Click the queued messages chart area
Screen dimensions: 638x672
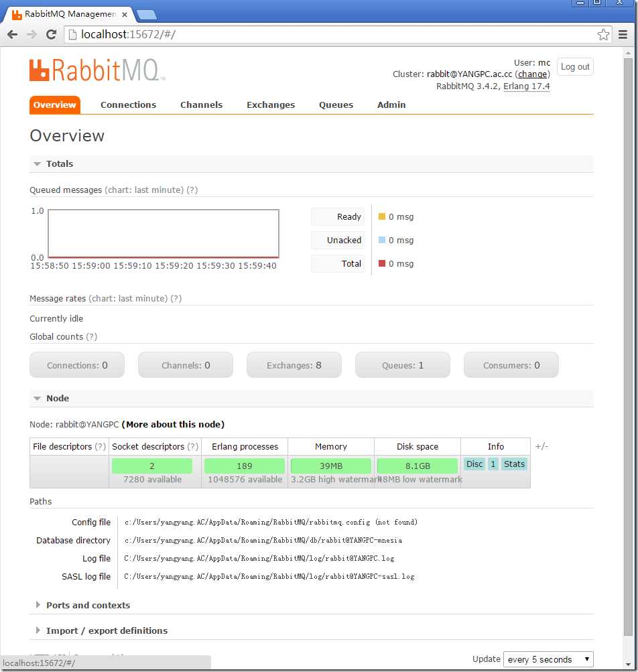pyautogui.click(x=164, y=234)
